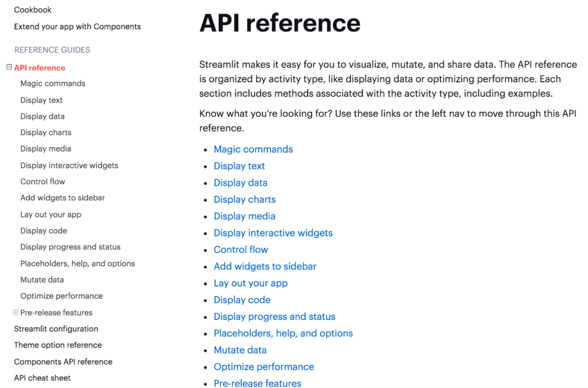The width and height of the screenshot is (588, 388).
Task: Open Add widgets to sidebar in left nav
Action: point(63,198)
